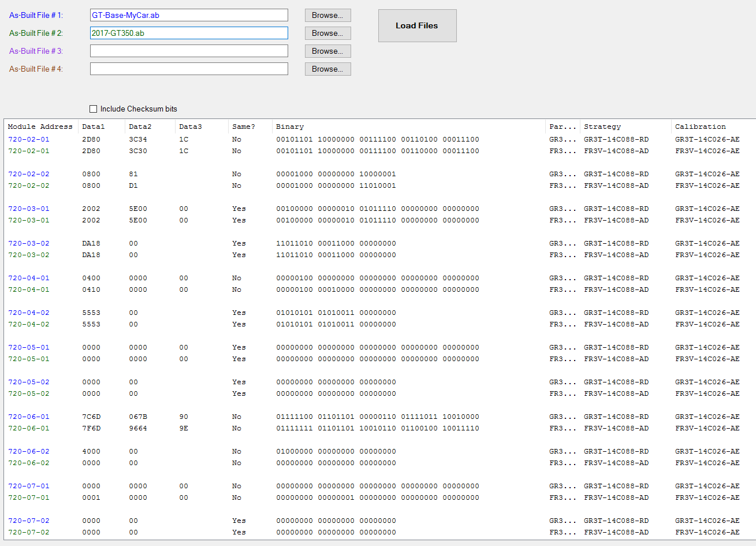
Task: Click the Data2 value D1
Action: (x=133, y=185)
